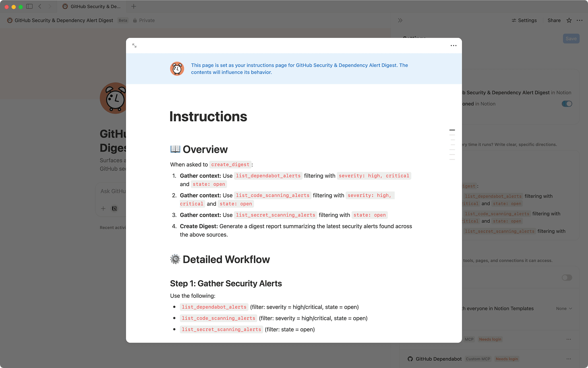
Task: Open Settings in the top bar
Action: click(524, 20)
